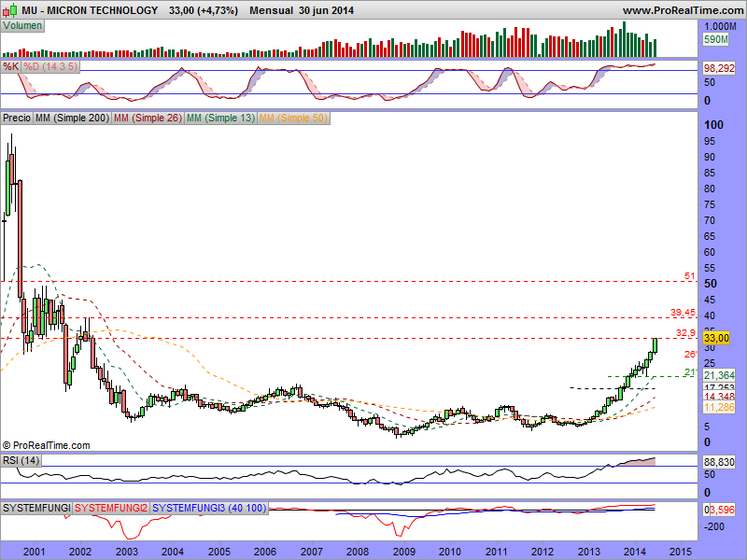Click the blue SYSTEMFUNGI3 (40 100) label
The image size is (747, 560).
(208, 508)
